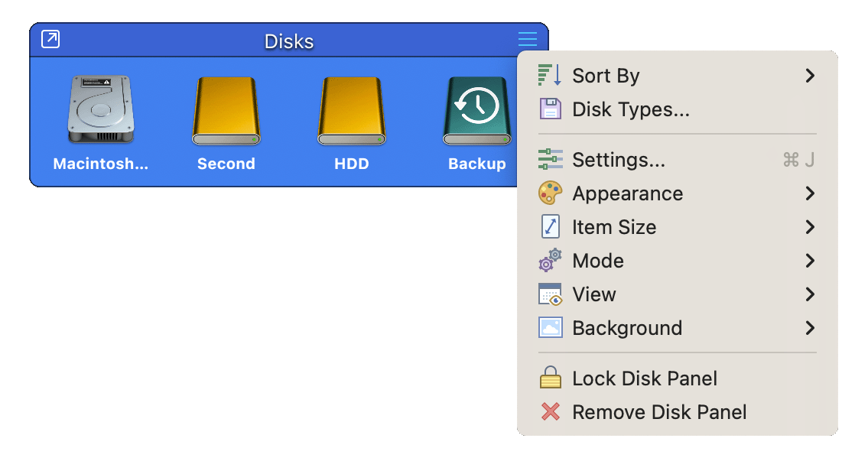Open Settings... from the context menu
This screenshot has width=868, height=471.
click(x=677, y=160)
